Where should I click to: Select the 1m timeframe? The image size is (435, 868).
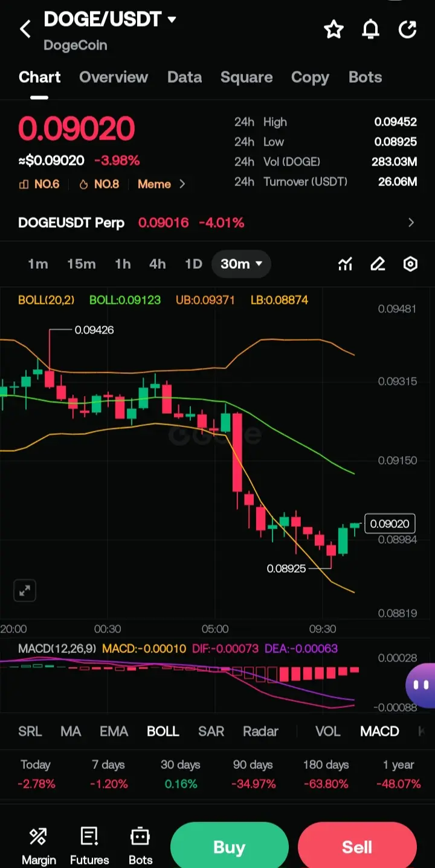coord(37,264)
